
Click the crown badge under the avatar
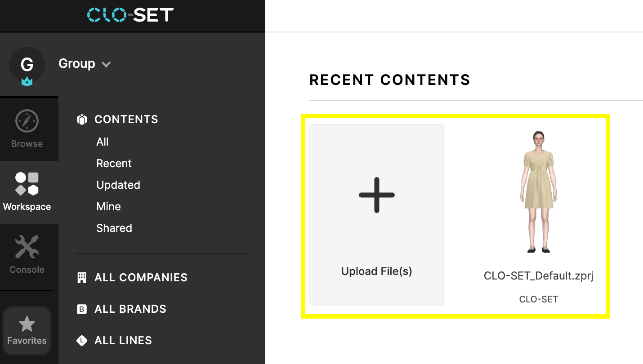(27, 81)
